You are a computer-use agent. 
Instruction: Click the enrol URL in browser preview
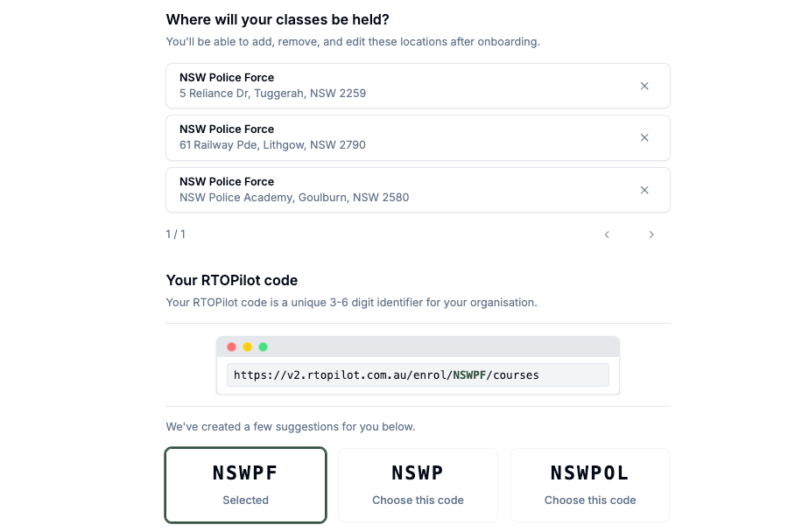point(386,374)
